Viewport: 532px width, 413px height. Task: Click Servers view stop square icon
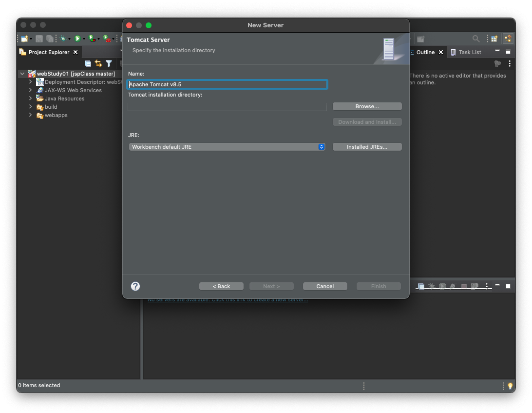(464, 286)
